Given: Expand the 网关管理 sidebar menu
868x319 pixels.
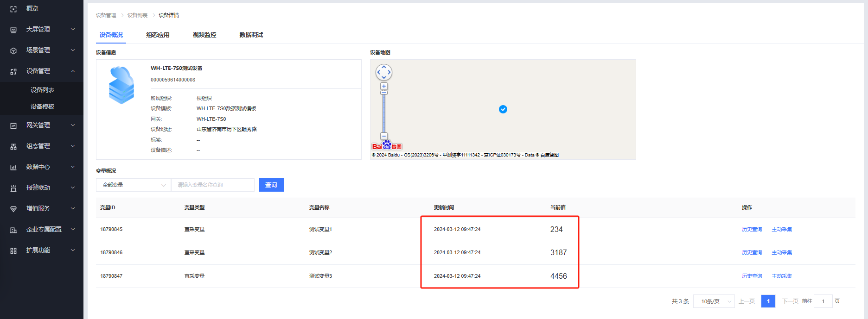Looking at the screenshot, I should [x=73, y=125].
